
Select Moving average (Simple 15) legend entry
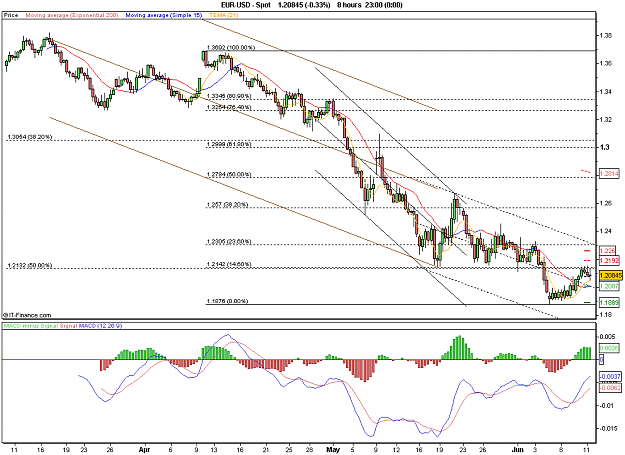point(164,15)
